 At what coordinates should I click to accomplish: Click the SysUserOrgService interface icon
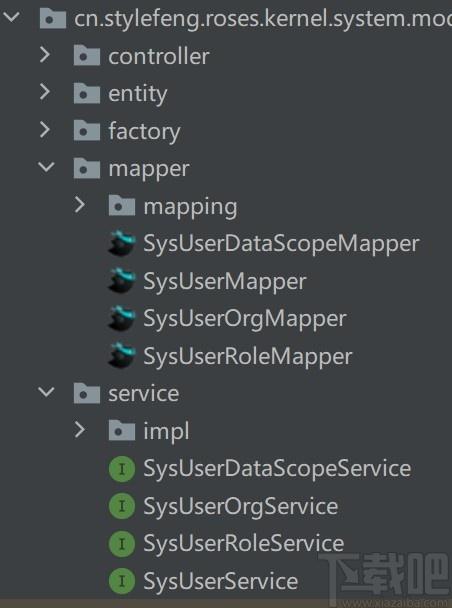(x=122, y=506)
